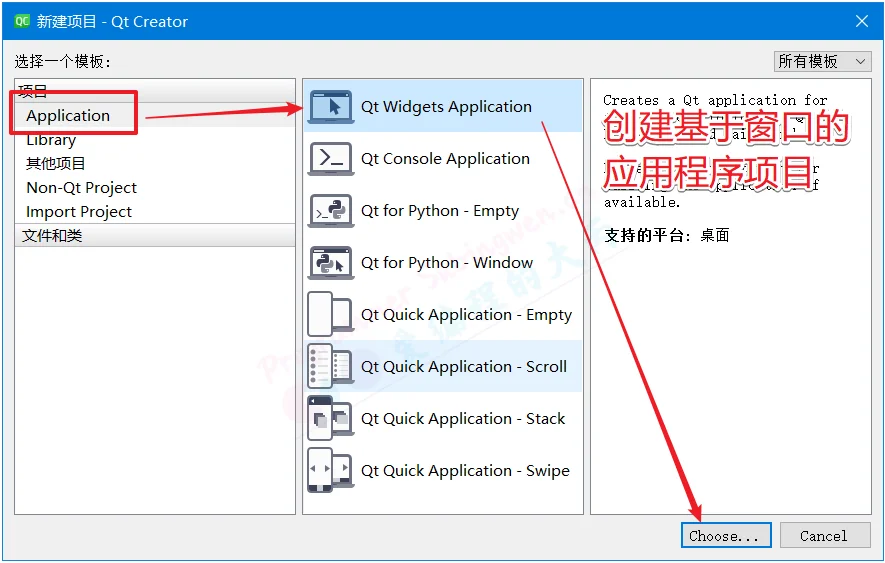Viewport: 885px width, 563px height.
Task: Select the Import Project category
Action: pyautogui.click(x=79, y=212)
